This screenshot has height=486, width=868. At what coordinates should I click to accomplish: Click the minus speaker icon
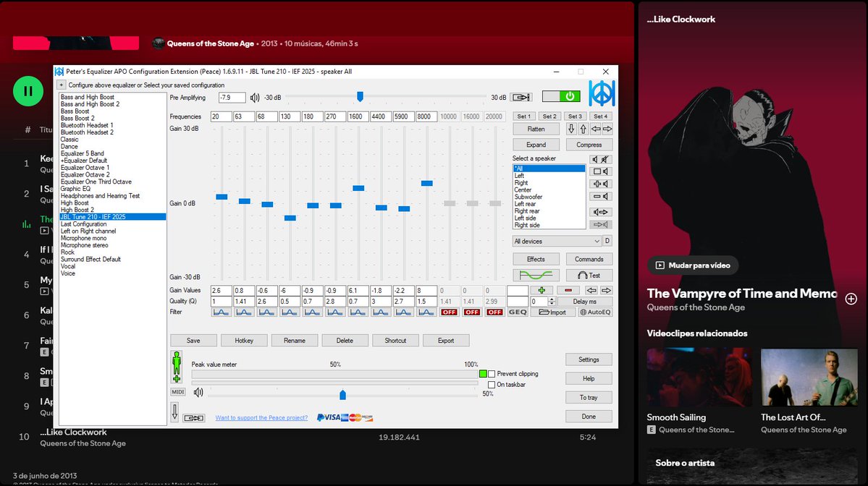(601, 196)
